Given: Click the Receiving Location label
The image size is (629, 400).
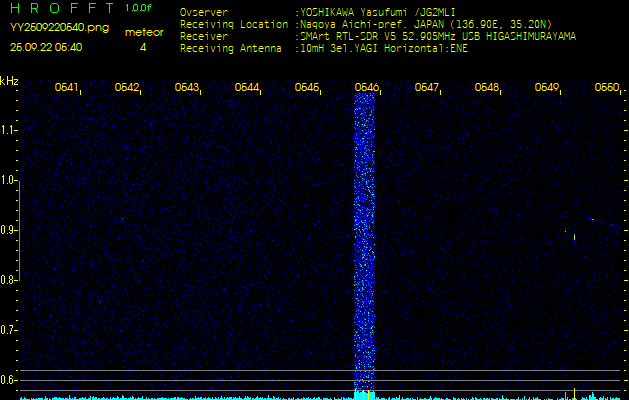Looking at the screenshot, I should (x=234, y=24).
